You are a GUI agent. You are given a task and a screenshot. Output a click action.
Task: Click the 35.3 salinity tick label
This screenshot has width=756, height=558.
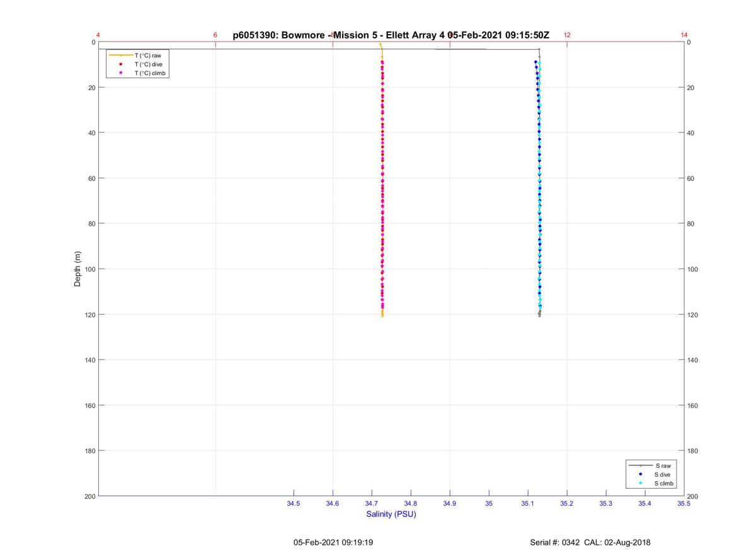click(606, 503)
